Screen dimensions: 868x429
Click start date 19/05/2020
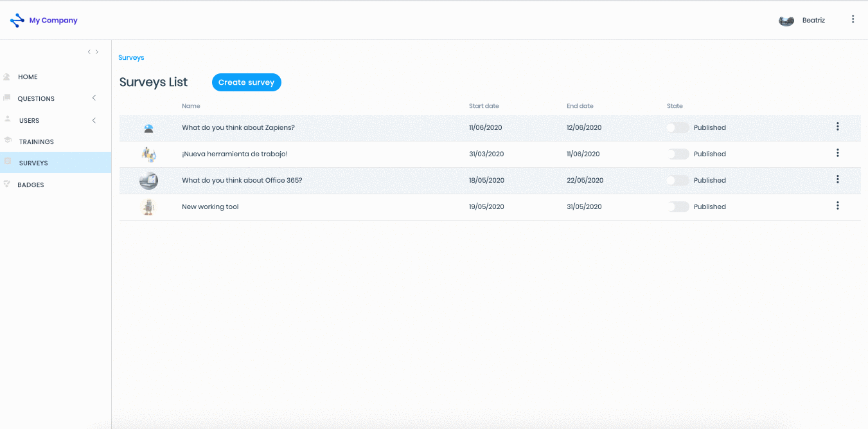click(x=486, y=206)
